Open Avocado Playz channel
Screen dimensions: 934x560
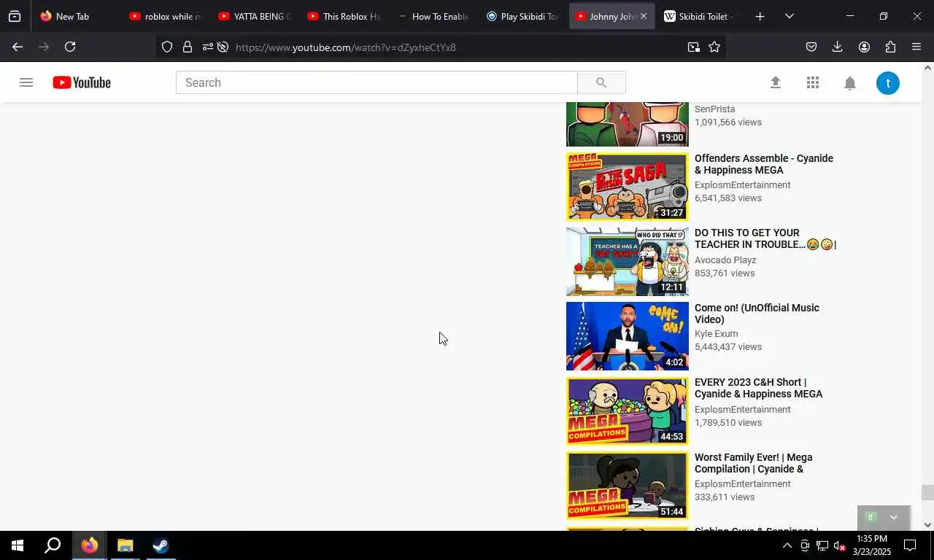point(725,260)
